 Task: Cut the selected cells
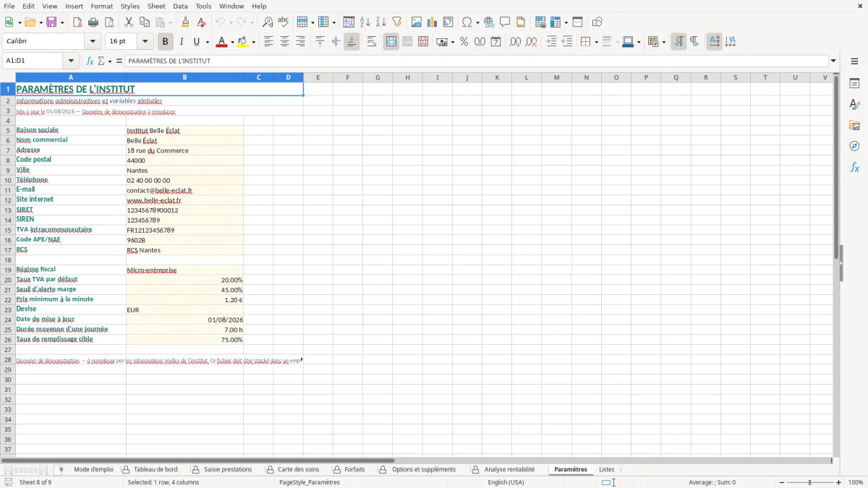point(128,22)
